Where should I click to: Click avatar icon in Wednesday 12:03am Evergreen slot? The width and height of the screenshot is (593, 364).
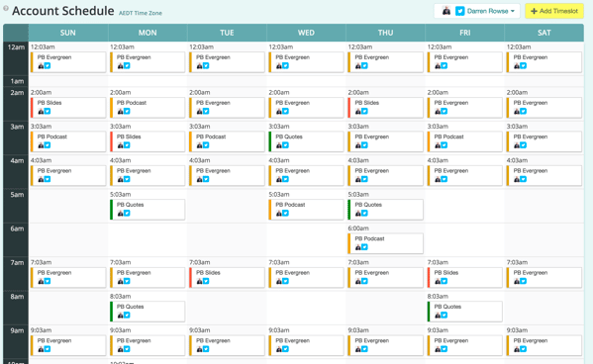[x=279, y=65]
